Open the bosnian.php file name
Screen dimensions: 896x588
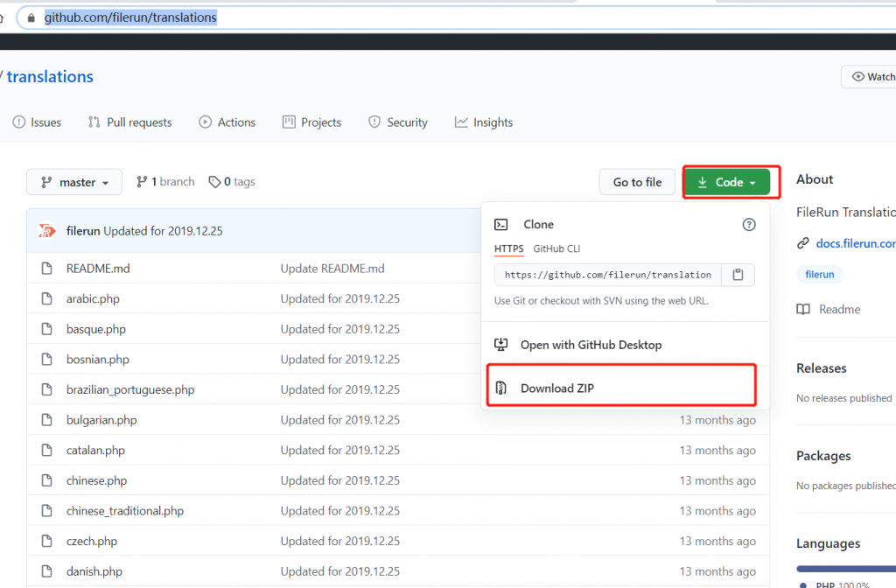pyautogui.click(x=98, y=360)
